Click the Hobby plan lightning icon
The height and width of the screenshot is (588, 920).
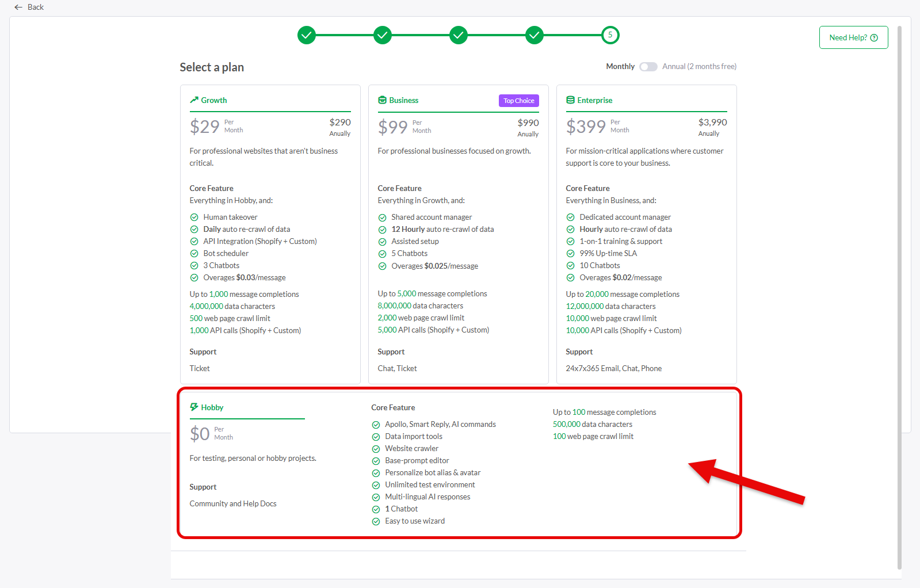pyautogui.click(x=194, y=407)
